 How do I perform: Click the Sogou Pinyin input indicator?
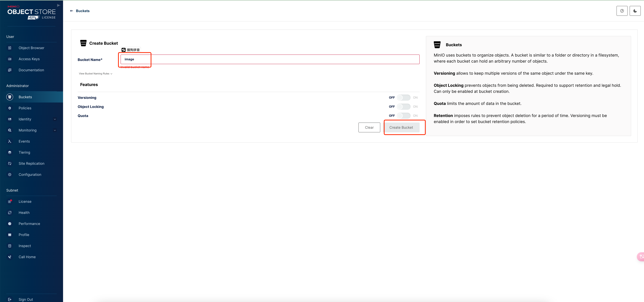coord(131,50)
